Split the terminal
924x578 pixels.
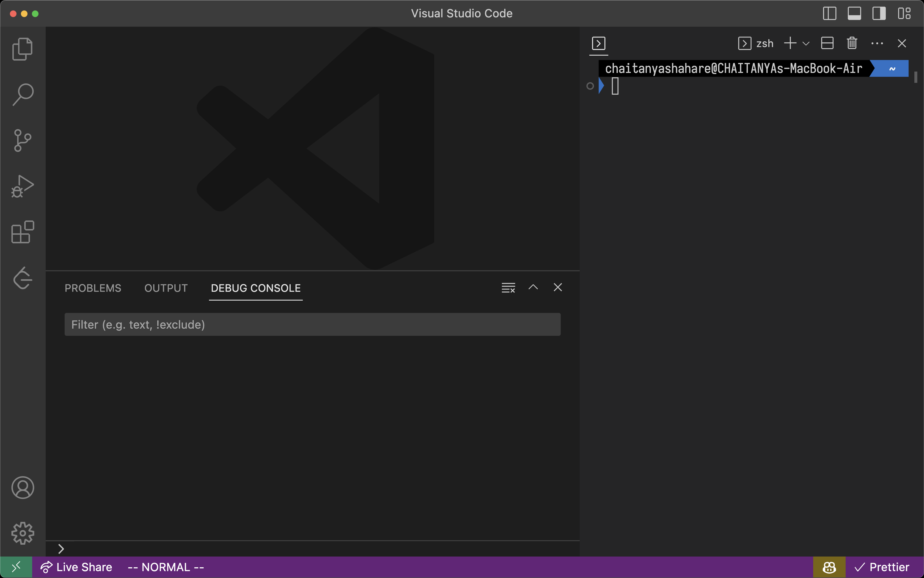point(827,43)
